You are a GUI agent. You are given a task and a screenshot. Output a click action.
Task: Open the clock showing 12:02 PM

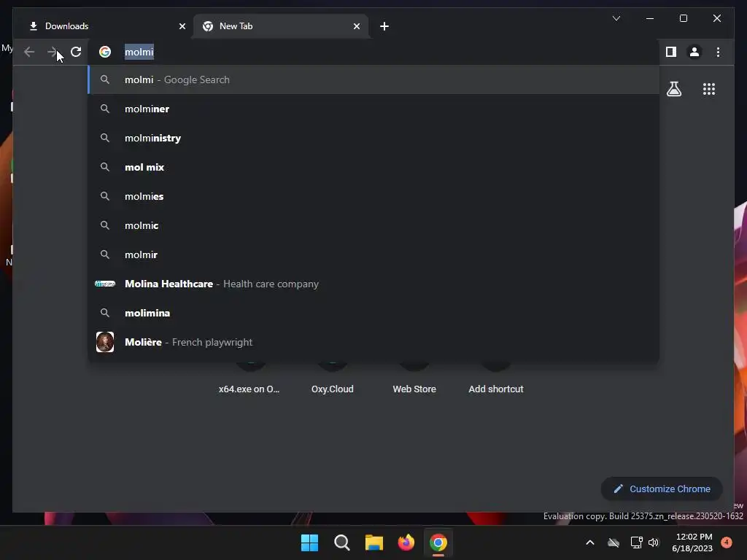click(692, 542)
